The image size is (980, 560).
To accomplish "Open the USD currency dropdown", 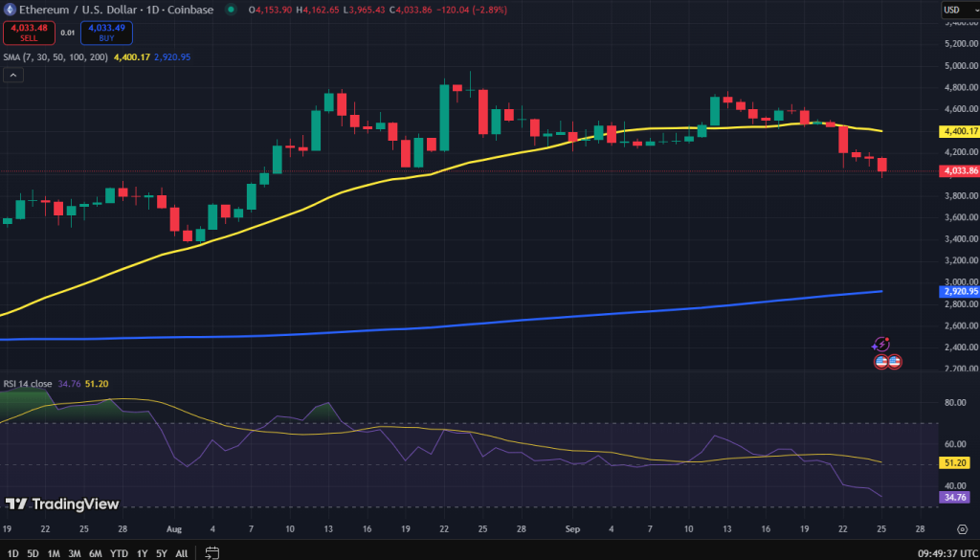I will 959,10.
